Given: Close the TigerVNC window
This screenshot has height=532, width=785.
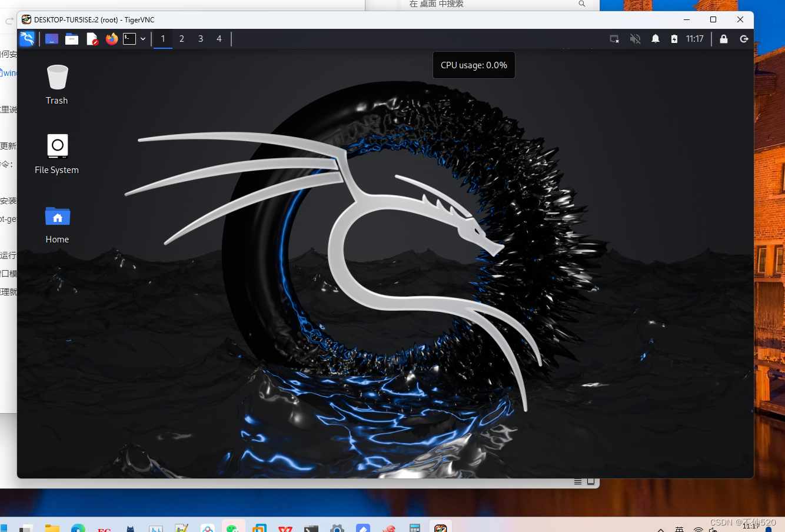Looking at the screenshot, I should (x=740, y=19).
